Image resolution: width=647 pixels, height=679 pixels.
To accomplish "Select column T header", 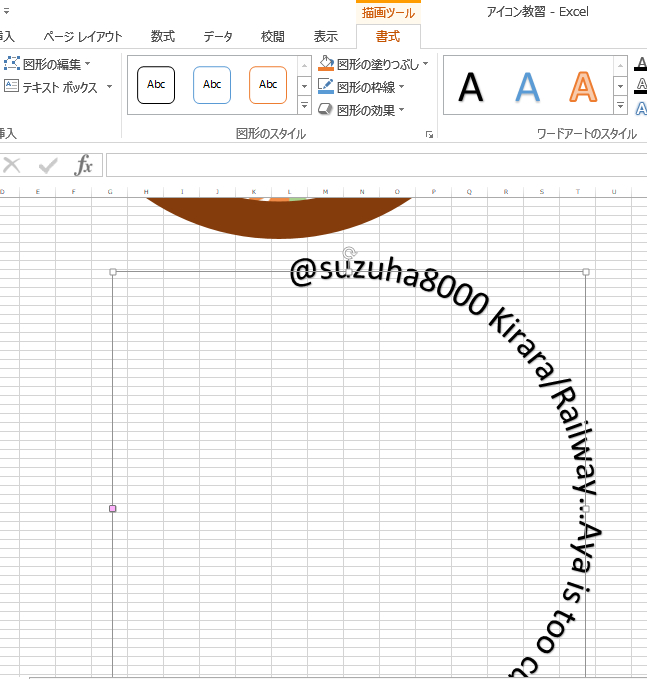I will (x=577, y=191).
